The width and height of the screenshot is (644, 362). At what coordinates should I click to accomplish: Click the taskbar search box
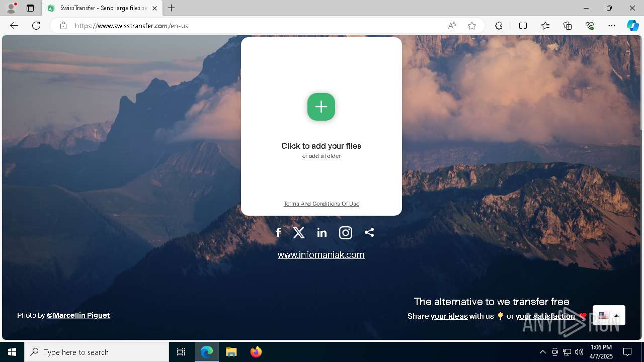[97, 352]
